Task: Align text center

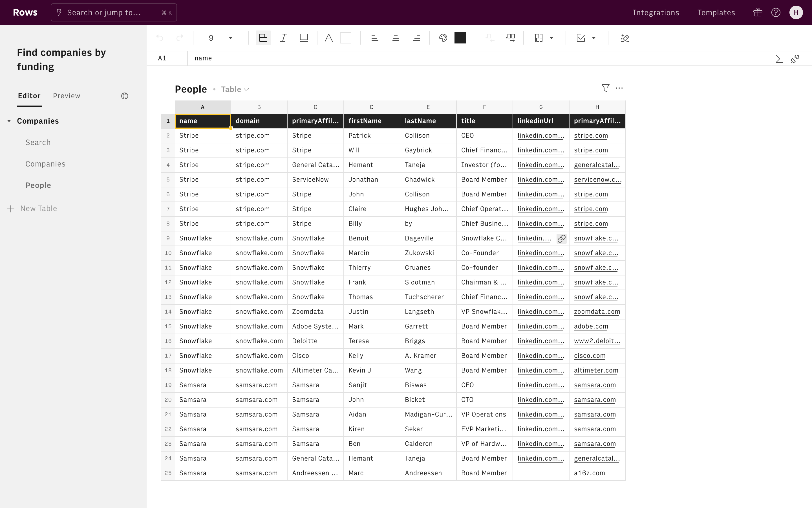Action: point(396,38)
